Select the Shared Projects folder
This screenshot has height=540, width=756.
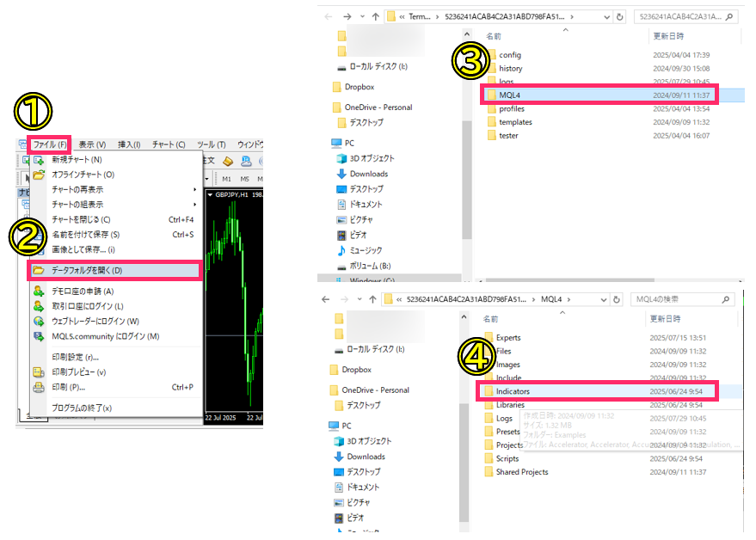pos(521,472)
